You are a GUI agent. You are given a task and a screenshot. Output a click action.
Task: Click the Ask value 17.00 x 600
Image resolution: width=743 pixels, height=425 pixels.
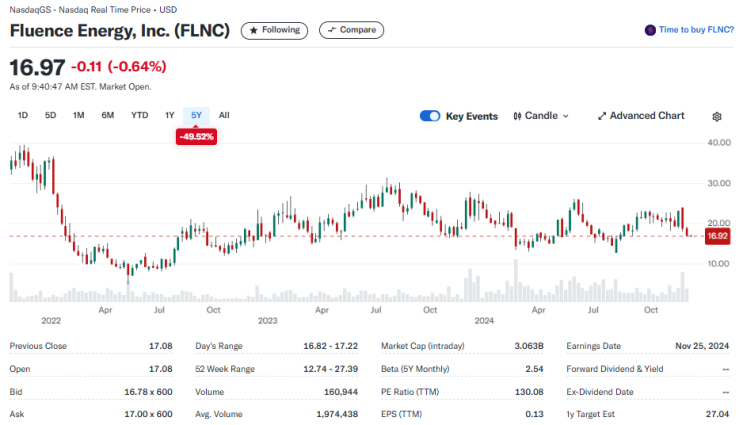(148, 414)
